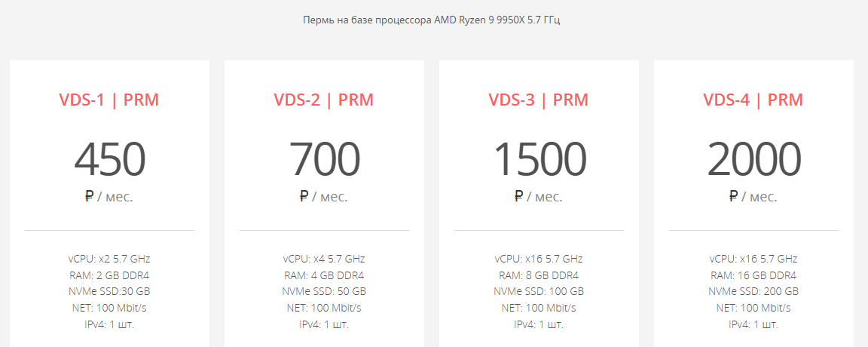
Task: Click the NVMe SSD 100 GB line
Action: [539, 291]
